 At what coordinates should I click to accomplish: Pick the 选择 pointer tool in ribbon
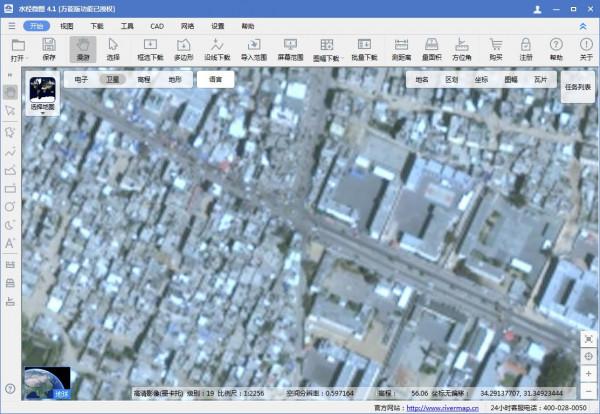point(113,50)
